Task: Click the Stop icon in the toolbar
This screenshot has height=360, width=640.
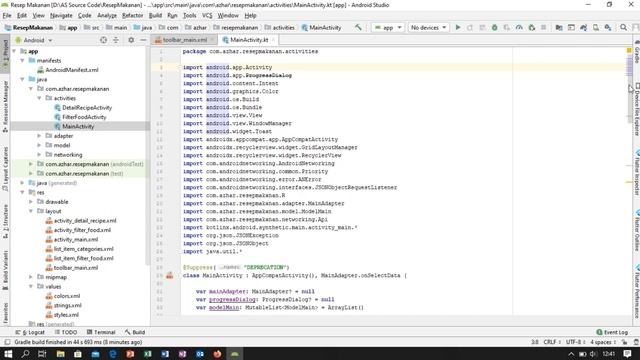Action: pos(543,27)
